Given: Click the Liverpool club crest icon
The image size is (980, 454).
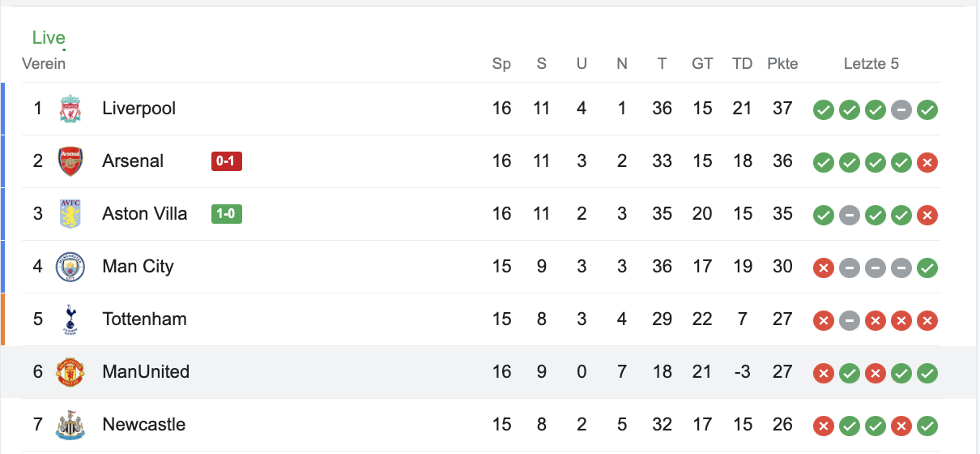Looking at the screenshot, I should click(x=70, y=109).
